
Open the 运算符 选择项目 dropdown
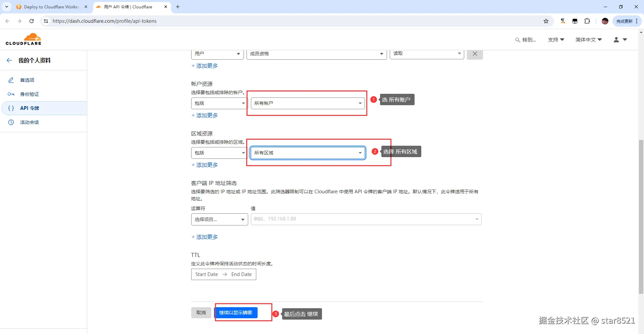click(x=219, y=219)
